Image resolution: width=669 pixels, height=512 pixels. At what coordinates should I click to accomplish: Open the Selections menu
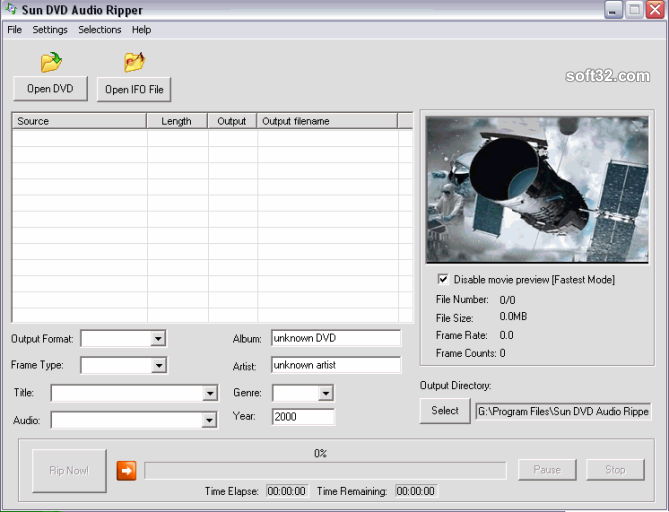(100, 30)
